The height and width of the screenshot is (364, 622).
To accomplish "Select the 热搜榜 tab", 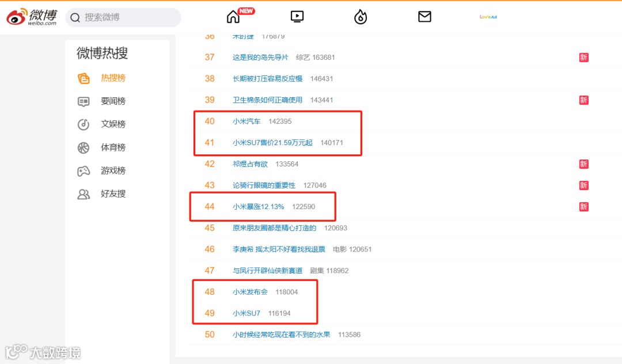I will [113, 78].
